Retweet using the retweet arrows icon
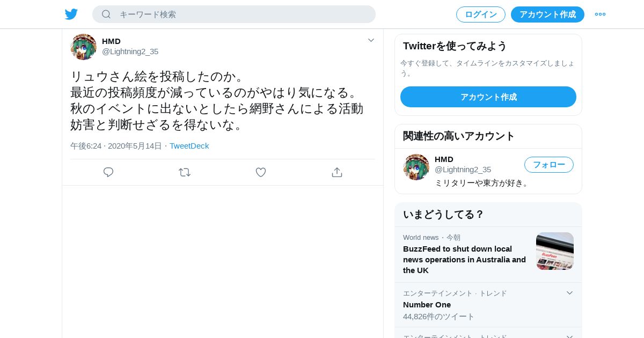644x338 pixels. (185, 172)
